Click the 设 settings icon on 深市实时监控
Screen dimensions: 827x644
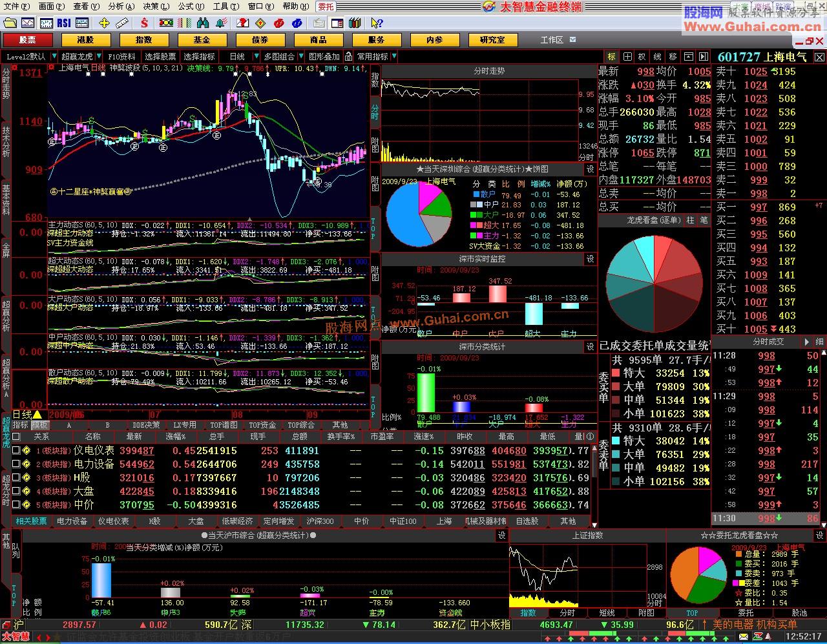[x=590, y=259]
